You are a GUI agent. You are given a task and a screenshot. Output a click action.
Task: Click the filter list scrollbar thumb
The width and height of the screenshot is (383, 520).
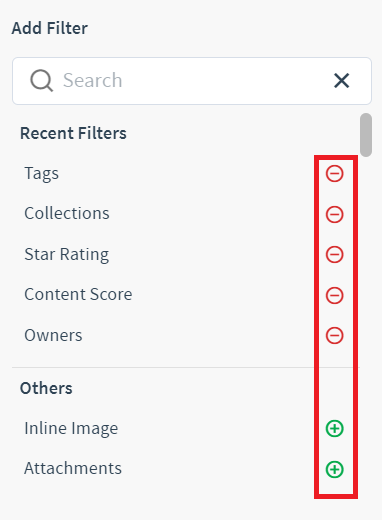366,135
